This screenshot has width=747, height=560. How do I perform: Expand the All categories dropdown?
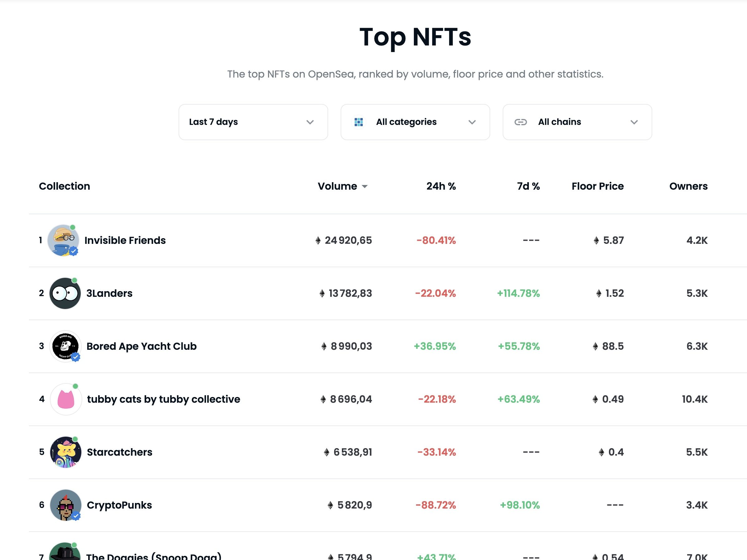pos(415,122)
